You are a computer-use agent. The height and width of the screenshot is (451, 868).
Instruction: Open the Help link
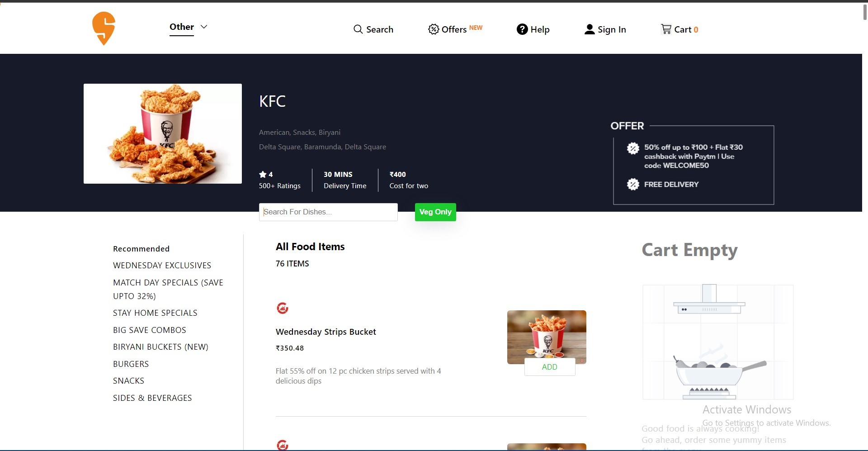533,29
